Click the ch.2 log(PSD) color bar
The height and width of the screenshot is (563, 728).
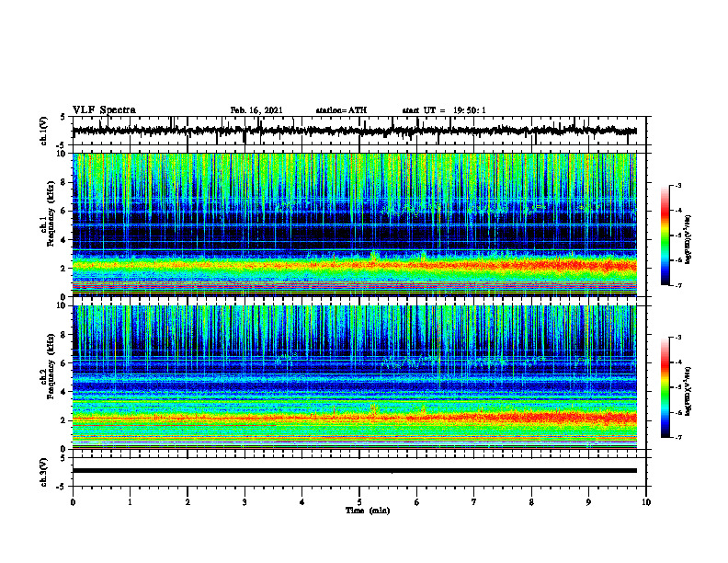tap(665, 387)
